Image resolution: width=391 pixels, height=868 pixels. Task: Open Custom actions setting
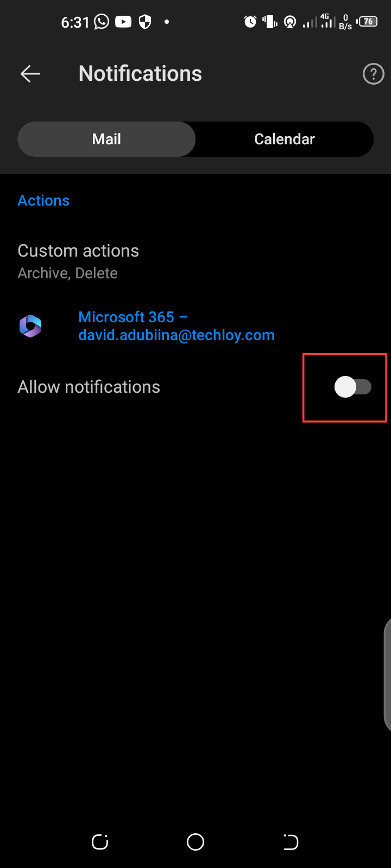[195, 261]
